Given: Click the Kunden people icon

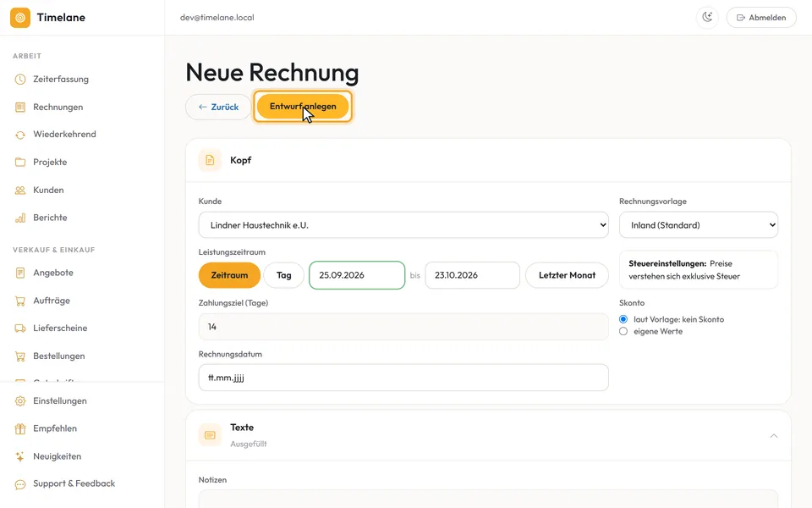Looking at the screenshot, I should point(20,190).
